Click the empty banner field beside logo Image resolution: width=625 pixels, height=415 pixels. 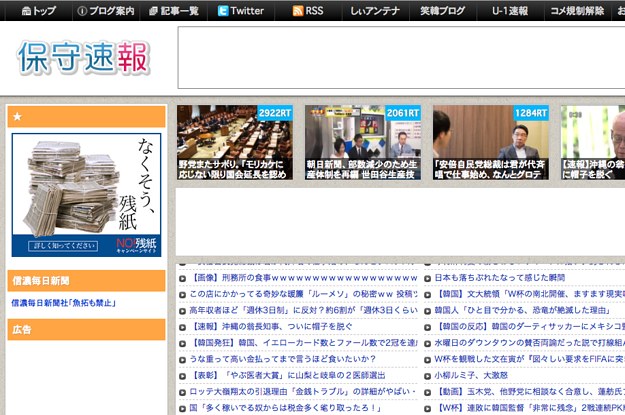coord(400,60)
